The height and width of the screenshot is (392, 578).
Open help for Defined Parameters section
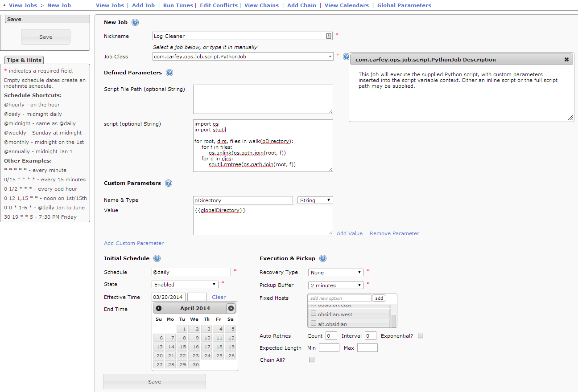pos(169,73)
